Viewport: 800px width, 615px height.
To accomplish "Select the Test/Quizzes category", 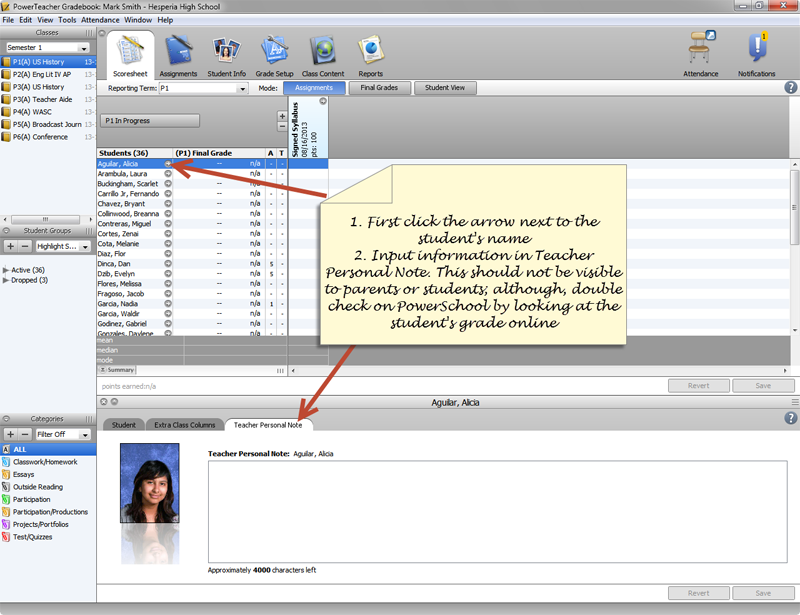I will click(48, 537).
